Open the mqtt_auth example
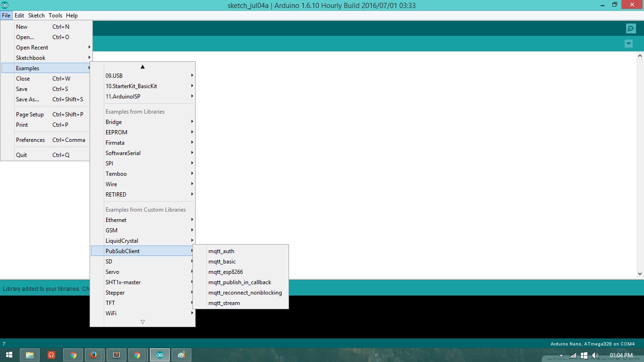This screenshot has width=644, height=362. [x=241, y=251]
